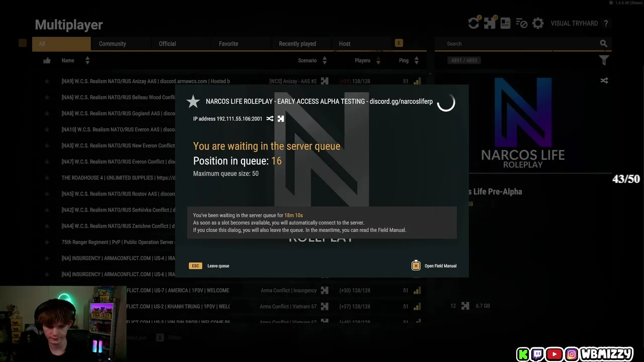Click the Life Pre-Alpha scenario title

[496, 192]
